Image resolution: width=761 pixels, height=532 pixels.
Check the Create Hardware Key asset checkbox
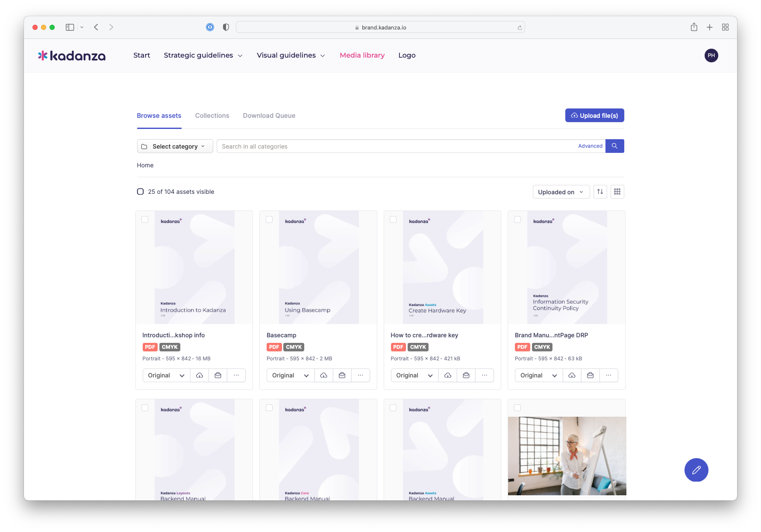click(393, 219)
